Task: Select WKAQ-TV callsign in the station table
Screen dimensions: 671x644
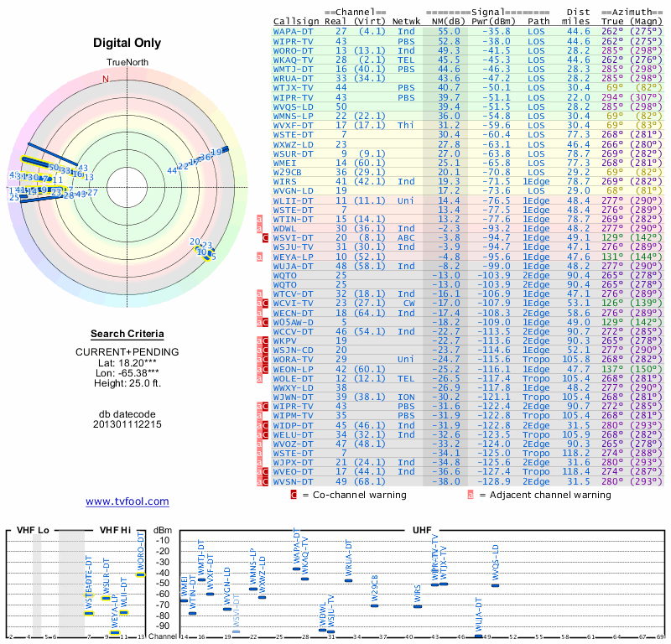Action: 294,60
